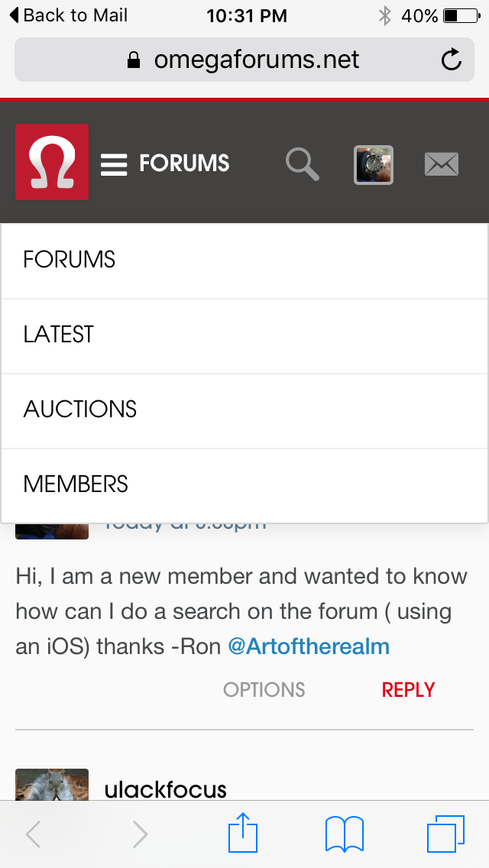Click the @Artoftherealm mention link
This screenshot has width=489, height=868.
[x=309, y=647]
